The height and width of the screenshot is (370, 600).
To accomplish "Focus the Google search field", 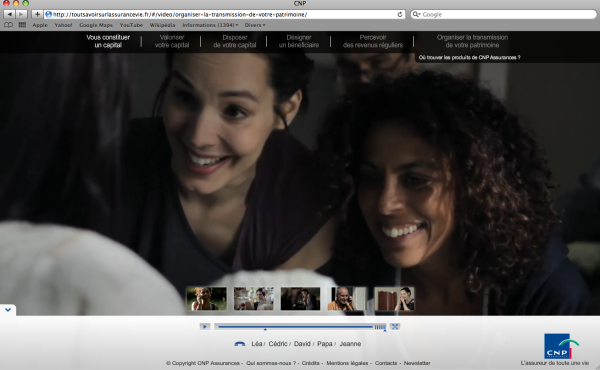I will pos(504,14).
